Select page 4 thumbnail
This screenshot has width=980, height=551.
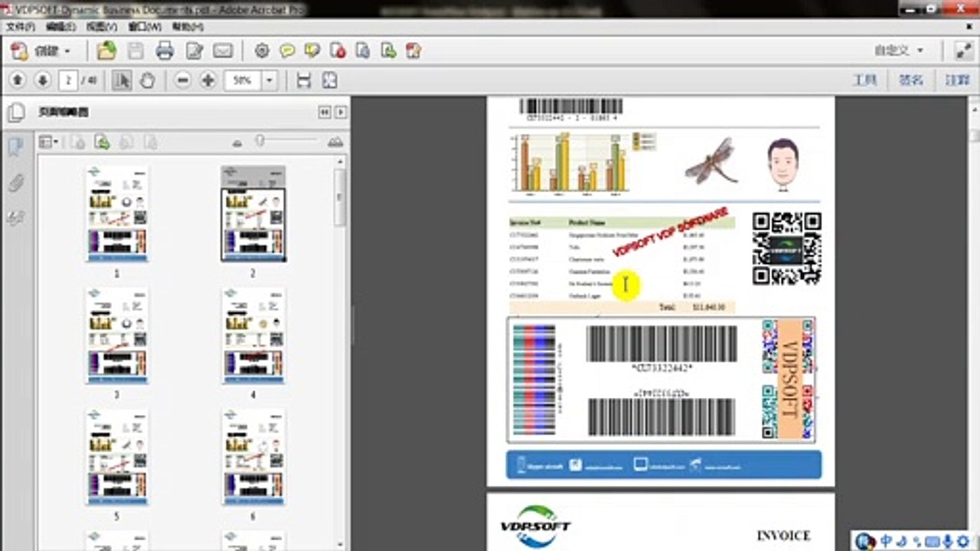coord(253,335)
